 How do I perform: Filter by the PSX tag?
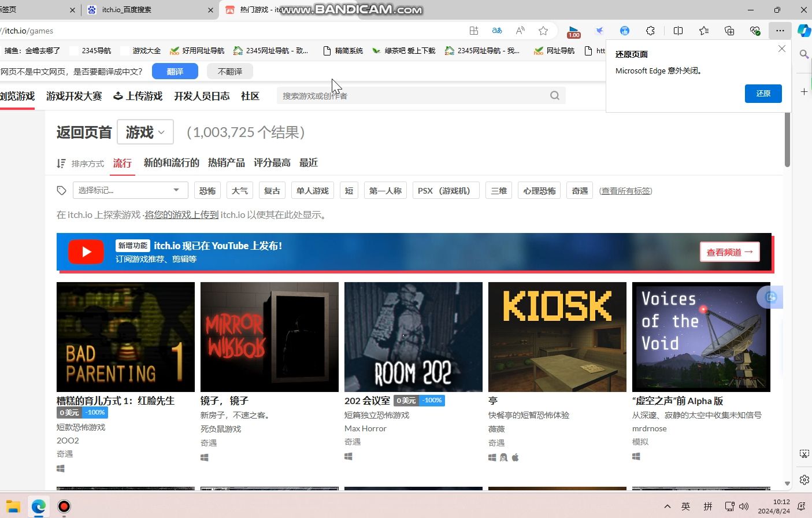pos(446,191)
